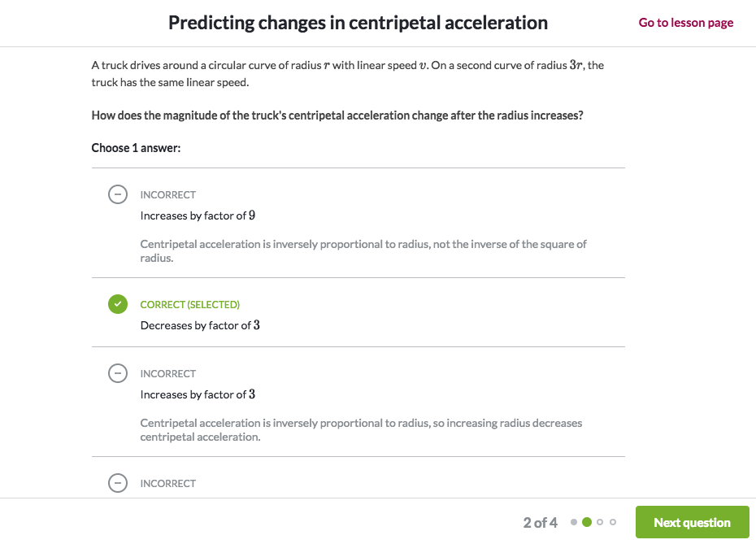Click the explanation under Increases by factor of 3
Viewport: 756px width, 544px height.
[x=361, y=429]
